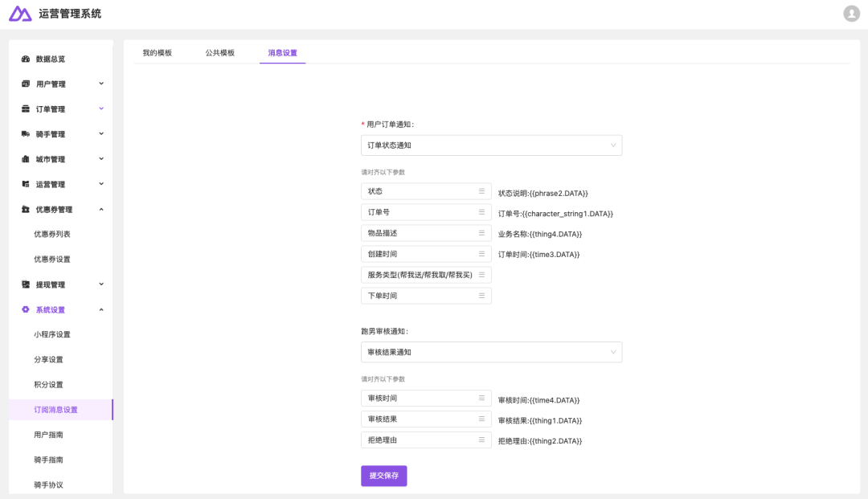This screenshot has width=868, height=499.
Task: Go to 小程序设置 in sidebar
Action: [x=52, y=334]
